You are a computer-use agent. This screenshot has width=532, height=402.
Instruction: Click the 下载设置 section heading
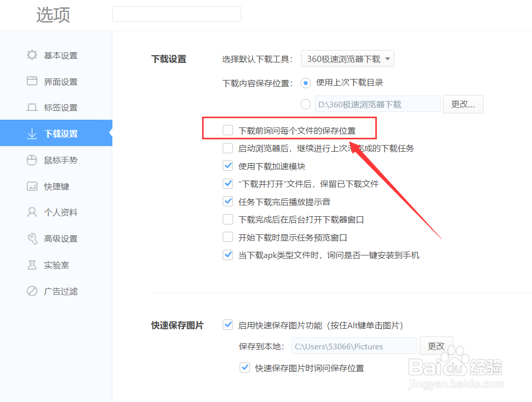pyautogui.click(x=169, y=59)
